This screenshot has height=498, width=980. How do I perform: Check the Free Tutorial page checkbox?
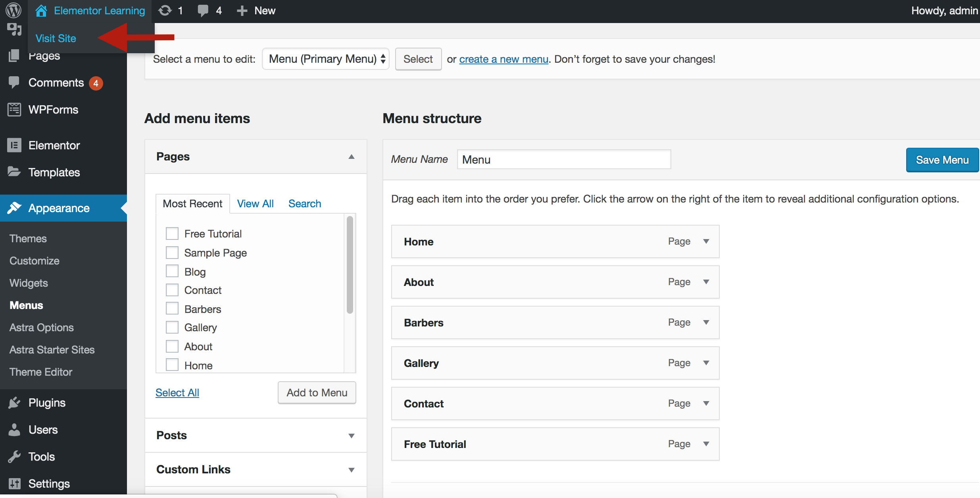172,234
